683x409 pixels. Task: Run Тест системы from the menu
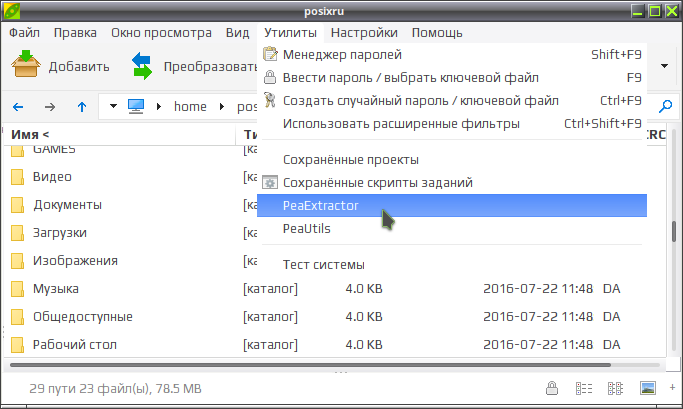(452, 264)
